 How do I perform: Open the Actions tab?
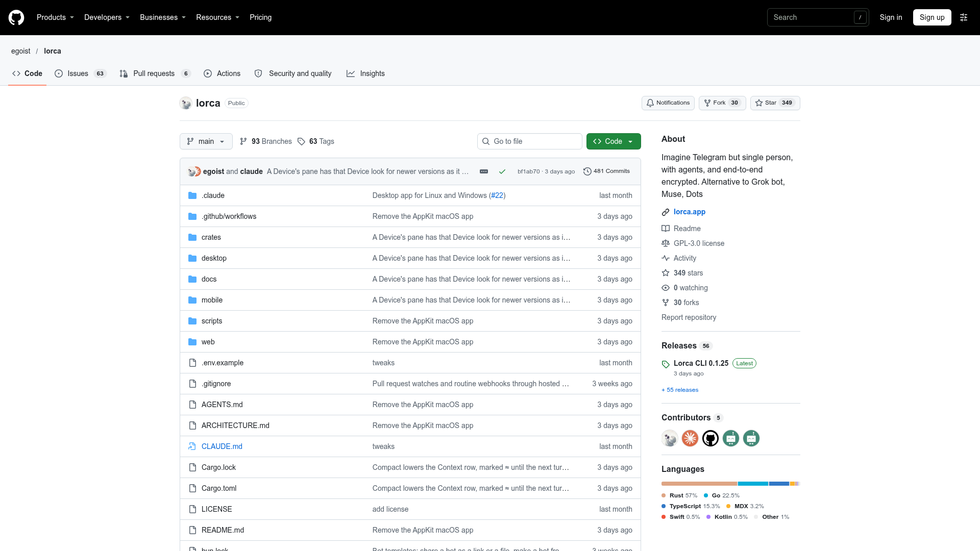pyautogui.click(x=222, y=73)
